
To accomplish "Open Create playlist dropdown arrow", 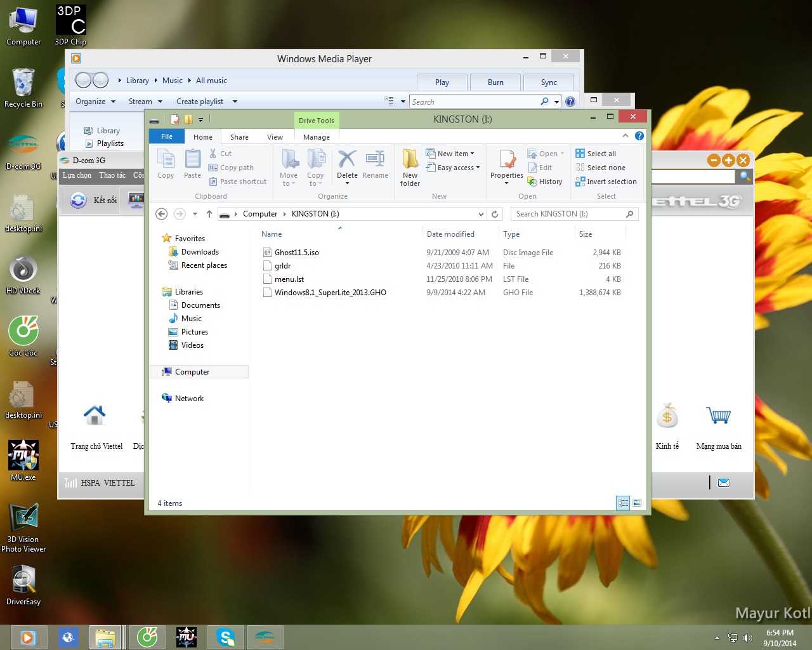I will click(x=235, y=102).
